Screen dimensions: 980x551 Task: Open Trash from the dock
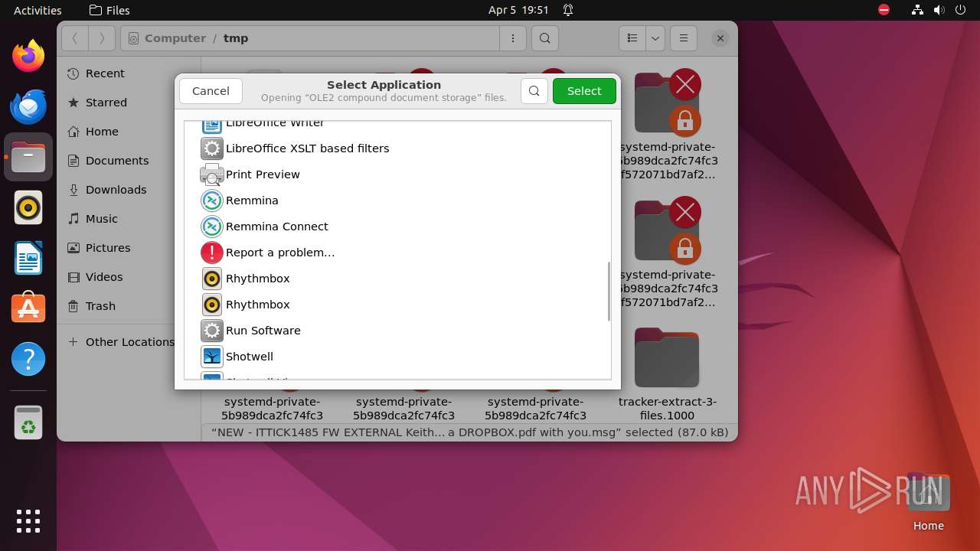[x=28, y=422]
